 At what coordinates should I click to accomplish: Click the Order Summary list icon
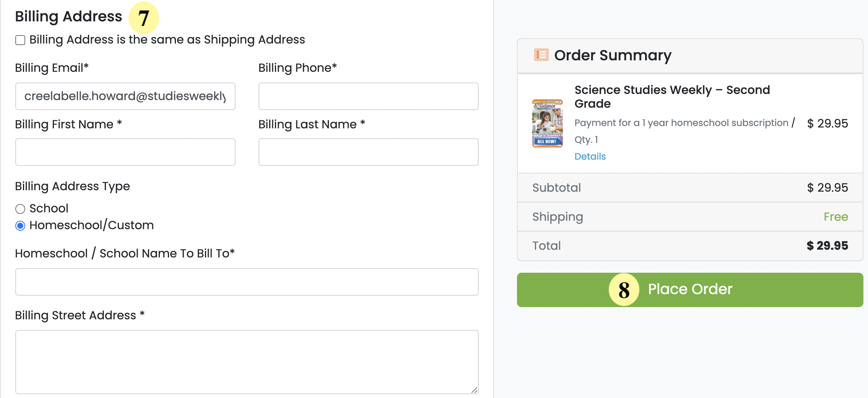541,55
